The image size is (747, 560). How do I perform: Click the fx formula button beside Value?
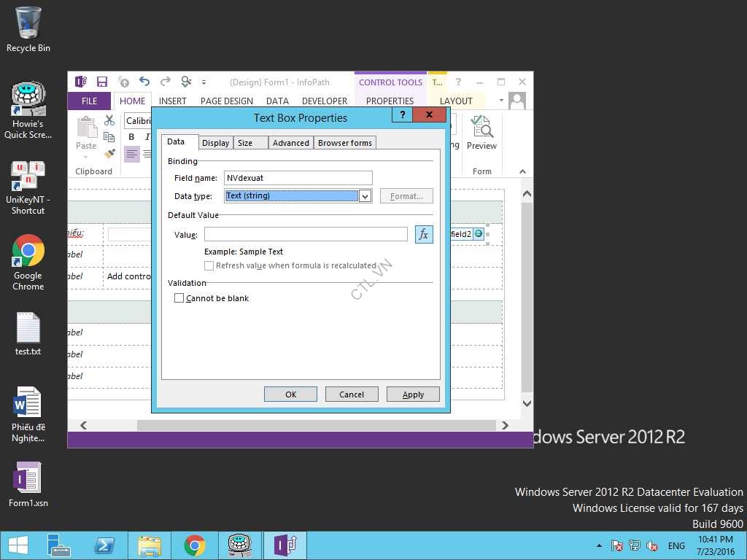[x=424, y=234]
